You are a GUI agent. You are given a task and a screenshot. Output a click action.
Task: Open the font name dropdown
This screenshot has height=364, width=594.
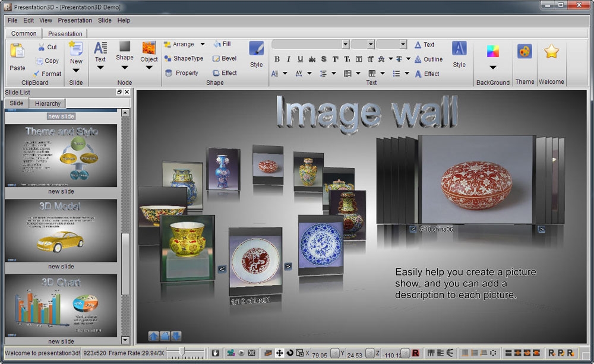[345, 45]
